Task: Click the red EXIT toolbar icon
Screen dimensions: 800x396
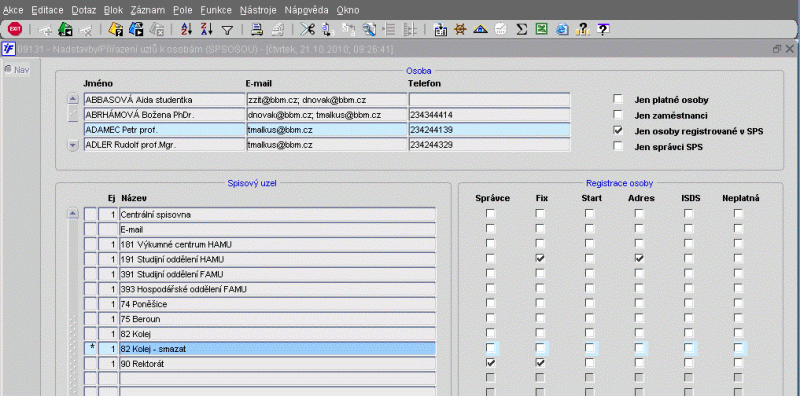Action: tap(15, 29)
